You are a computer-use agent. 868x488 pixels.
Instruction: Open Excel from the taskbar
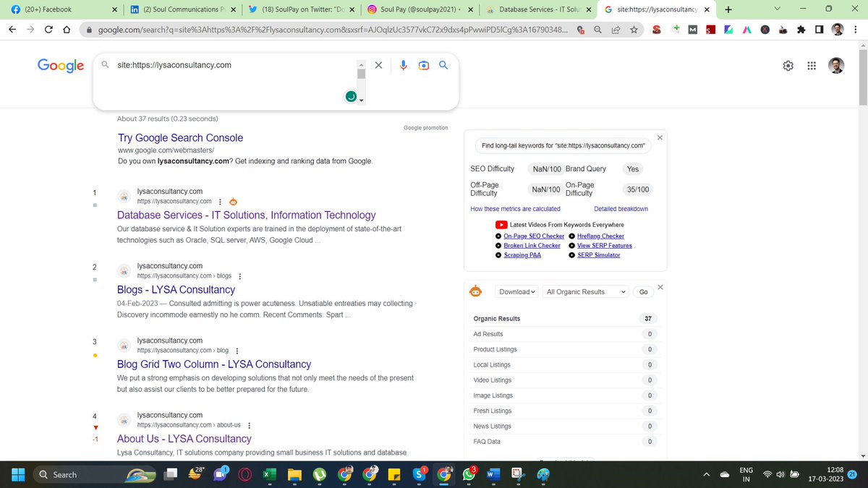point(269,475)
